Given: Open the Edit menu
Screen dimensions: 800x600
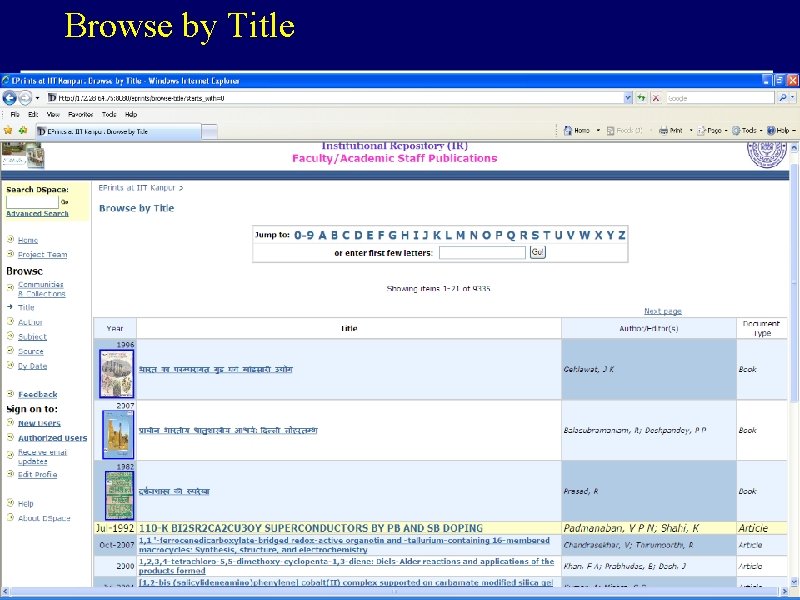Looking at the screenshot, I should click(33, 114).
